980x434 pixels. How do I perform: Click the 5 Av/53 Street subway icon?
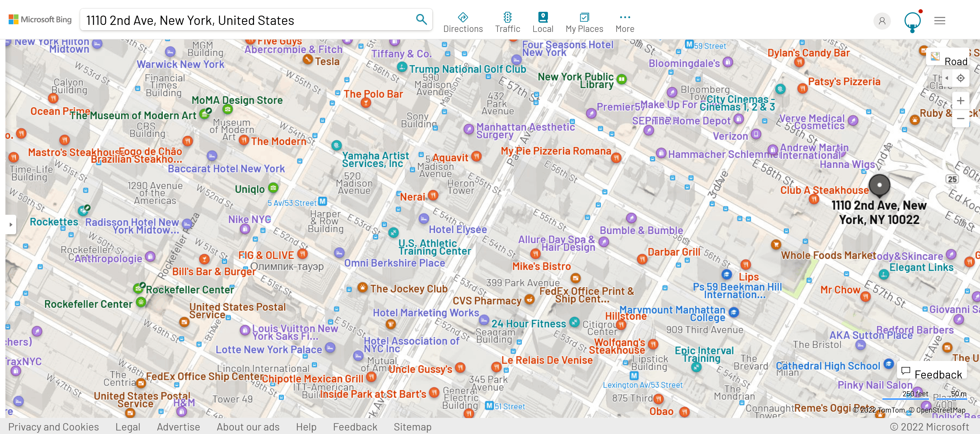pos(323,201)
